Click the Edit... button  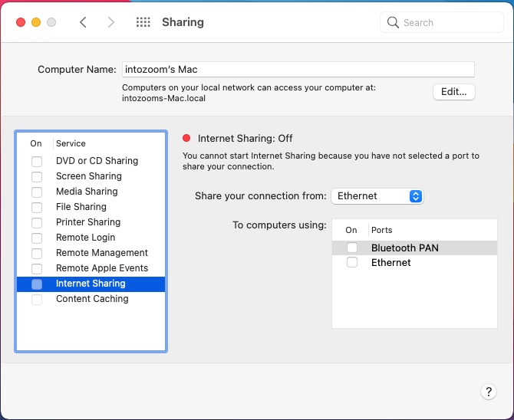click(x=453, y=92)
